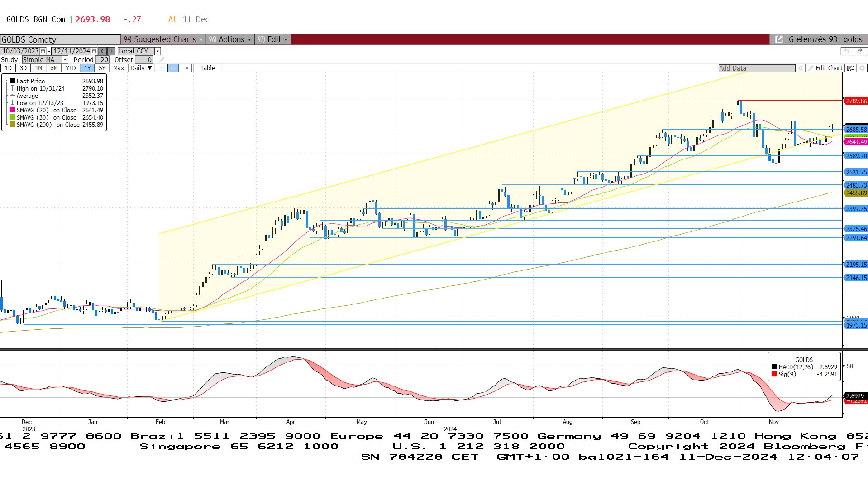Select the YTD time range

coord(71,68)
